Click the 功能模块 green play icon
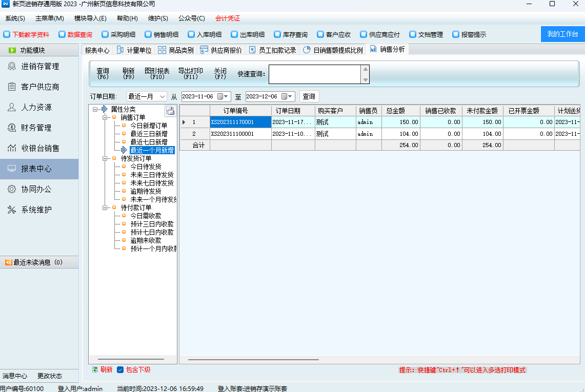The width and height of the screenshot is (585, 392). coord(12,50)
